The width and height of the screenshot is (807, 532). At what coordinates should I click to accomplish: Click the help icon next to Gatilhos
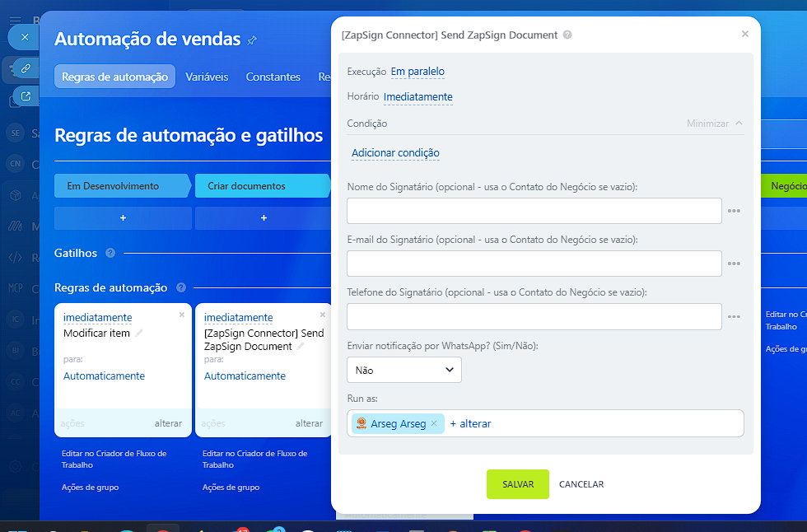pos(110,254)
